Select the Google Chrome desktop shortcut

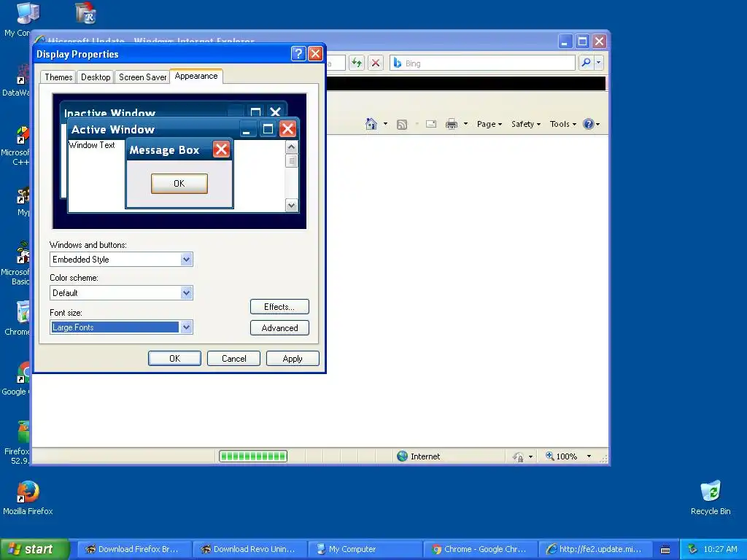pyautogui.click(x=16, y=378)
